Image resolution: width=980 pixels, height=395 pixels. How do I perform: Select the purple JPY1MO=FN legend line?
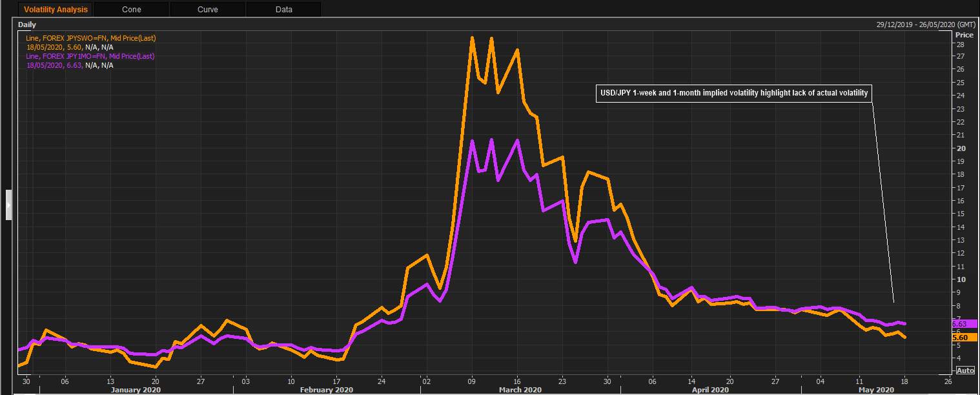click(x=90, y=56)
